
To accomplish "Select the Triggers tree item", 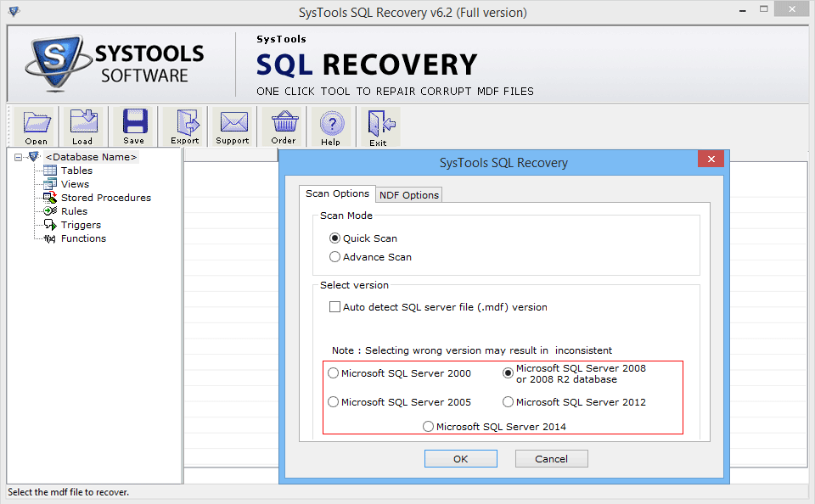I will point(81,225).
